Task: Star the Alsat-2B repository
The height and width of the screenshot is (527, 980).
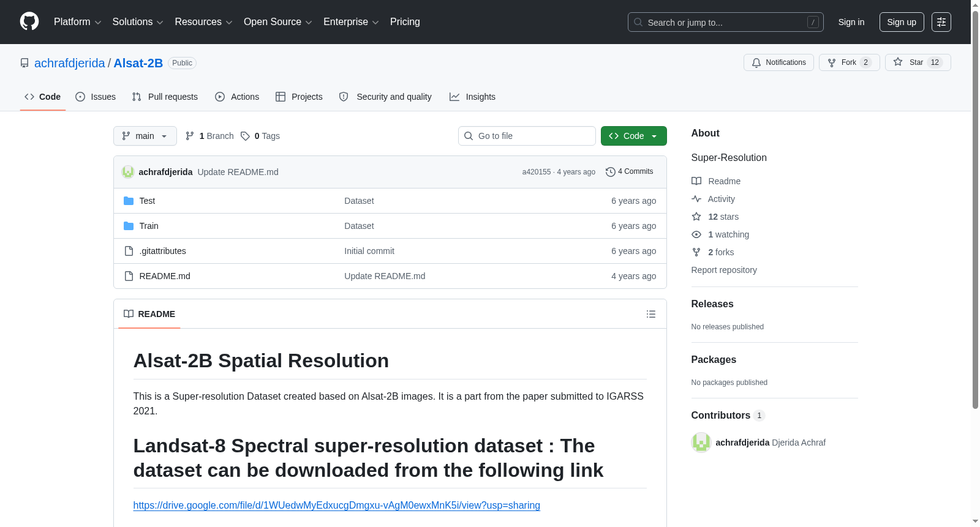Action: [x=918, y=62]
